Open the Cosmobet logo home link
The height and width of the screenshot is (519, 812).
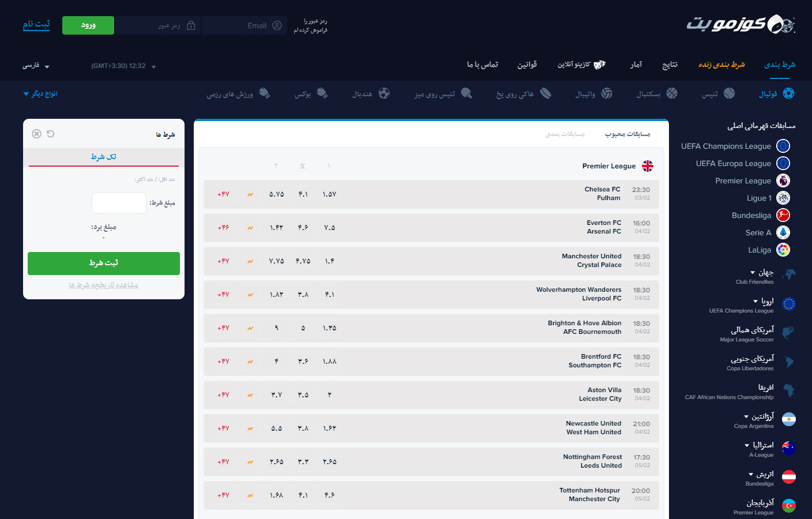(740, 24)
